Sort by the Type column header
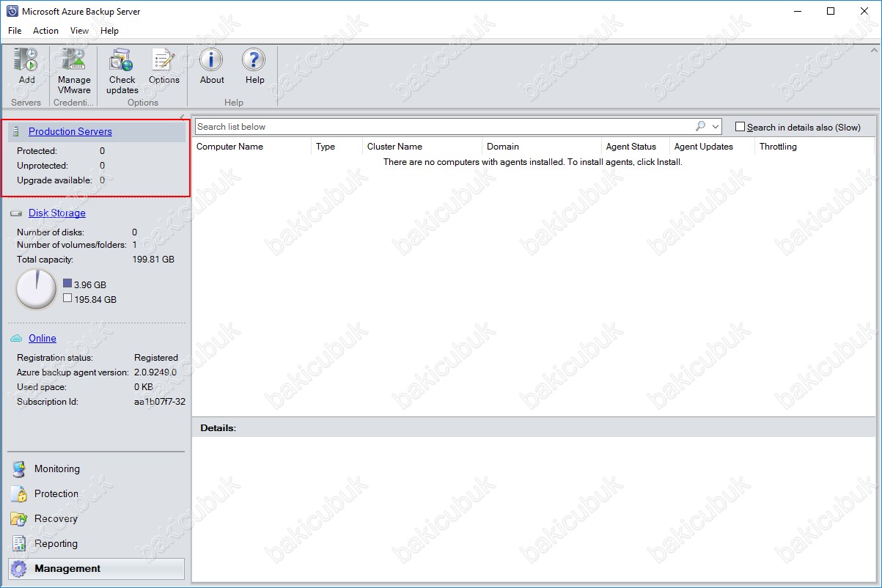Screen dimensions: 882x588 point(337,147)
